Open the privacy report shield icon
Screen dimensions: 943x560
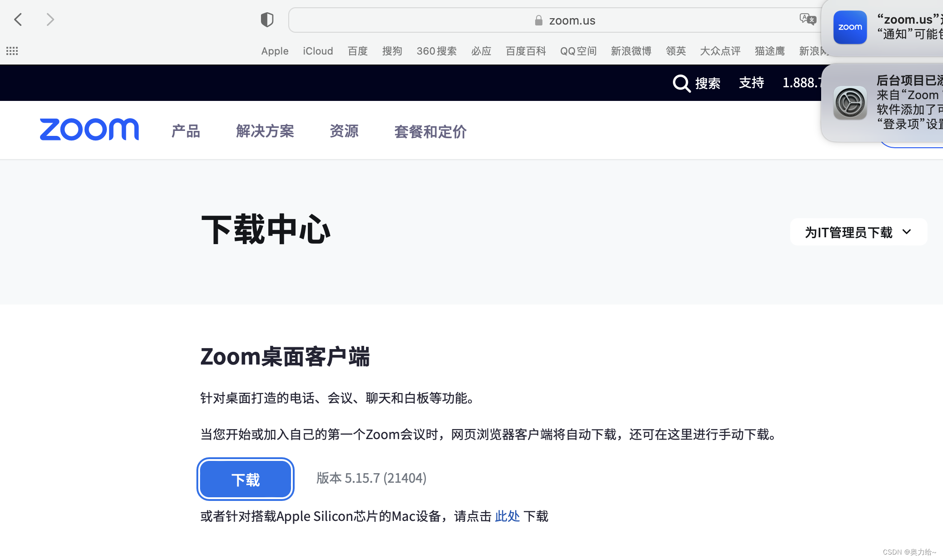[267, 20]
